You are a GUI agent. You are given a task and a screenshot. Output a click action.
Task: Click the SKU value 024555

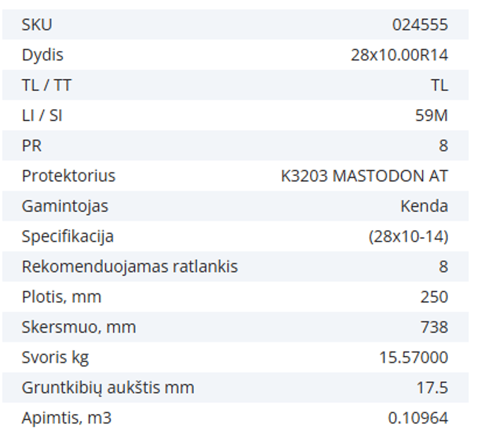point(420,25)
